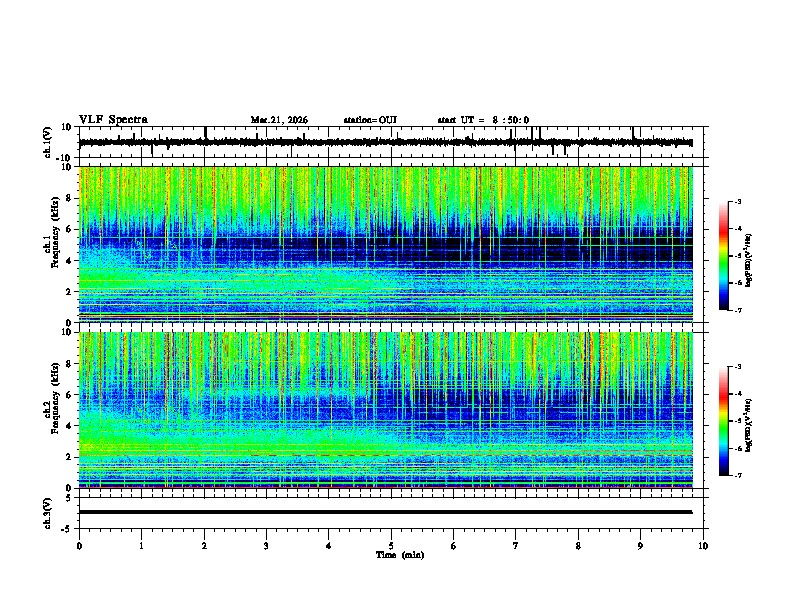Click the Time (min) axis title
Image resolution: width=792 pixels, height=612 pixels.
pos(400,555)
